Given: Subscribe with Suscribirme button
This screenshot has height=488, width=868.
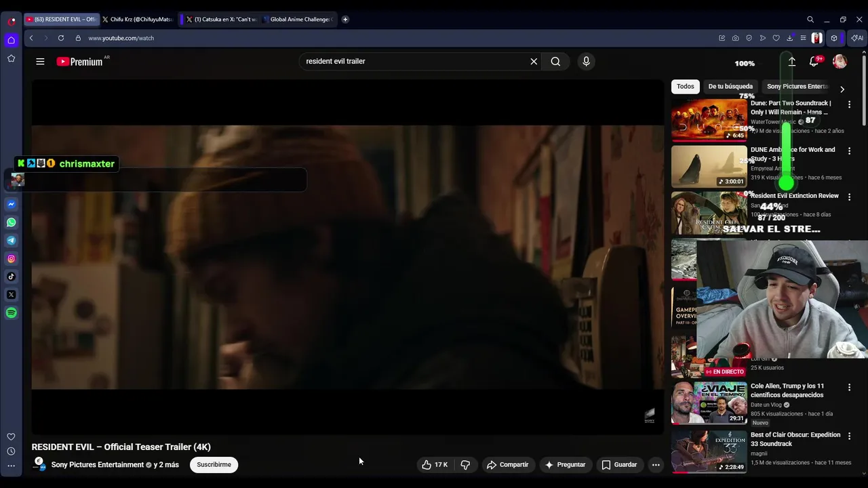Looking at the screenshot, I should pos(214,465).
